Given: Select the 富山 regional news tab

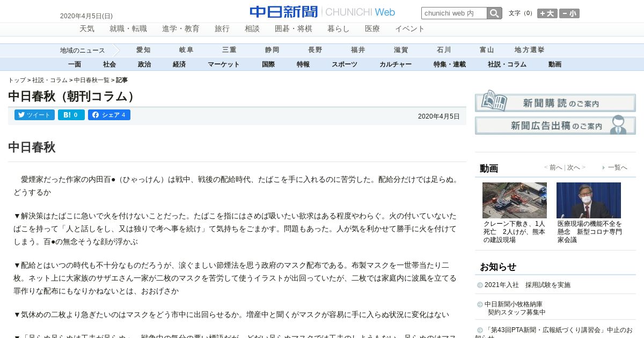Looking at the screenshot, I should (487, 50).
